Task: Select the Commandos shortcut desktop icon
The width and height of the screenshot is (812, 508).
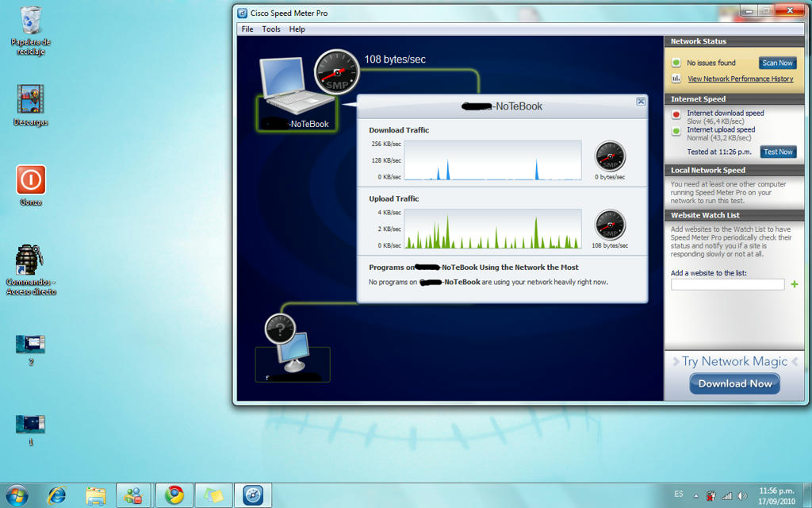Action: [31, 270]
